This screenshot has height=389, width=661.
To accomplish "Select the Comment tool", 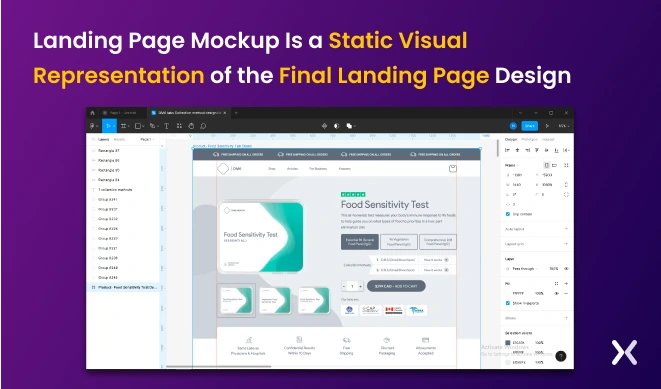I will click(203, 126).
